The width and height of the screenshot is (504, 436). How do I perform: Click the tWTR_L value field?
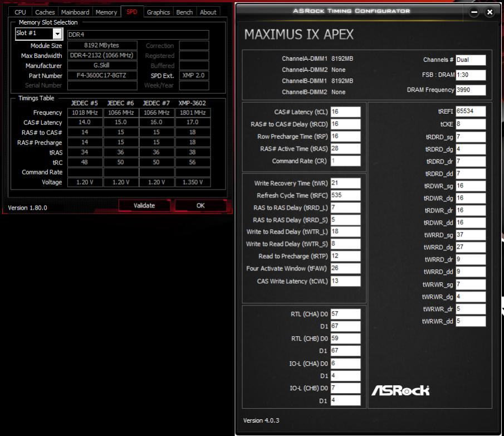345,231
